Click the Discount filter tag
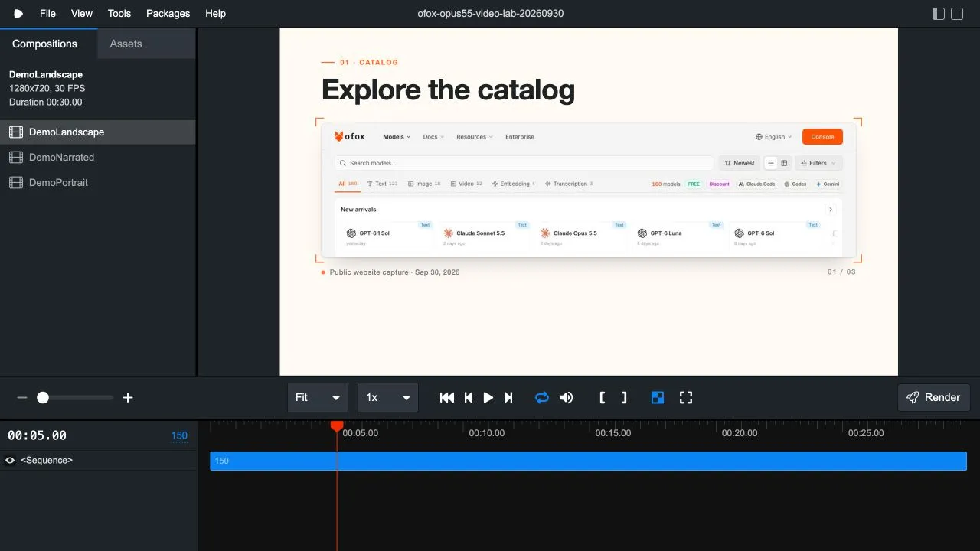 click(x=719, y=184)
